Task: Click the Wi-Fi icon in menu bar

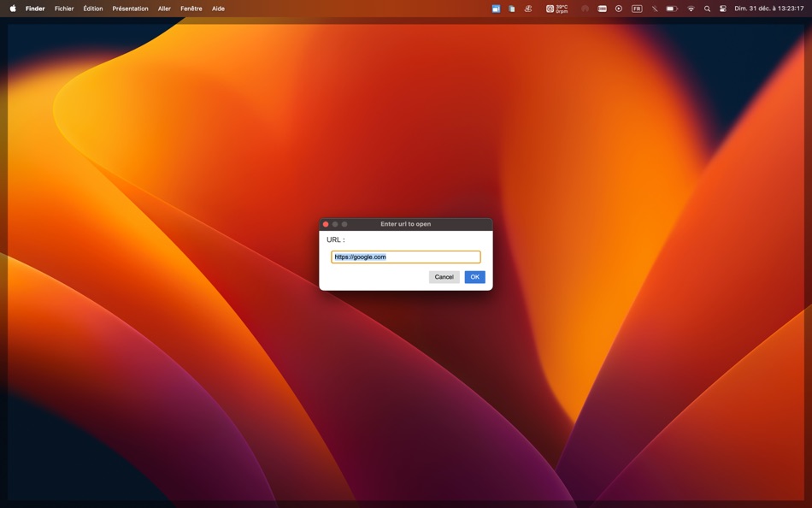Action: coord(691,8)
